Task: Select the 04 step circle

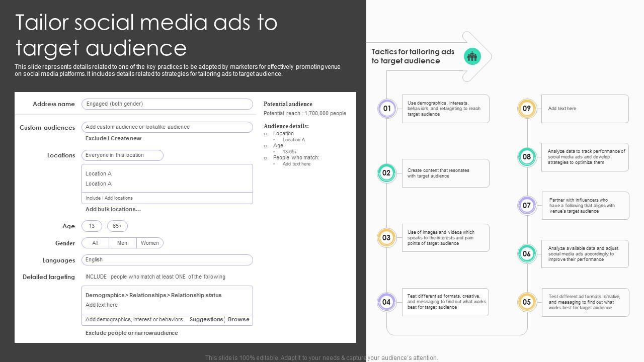Action: [386, 302]
